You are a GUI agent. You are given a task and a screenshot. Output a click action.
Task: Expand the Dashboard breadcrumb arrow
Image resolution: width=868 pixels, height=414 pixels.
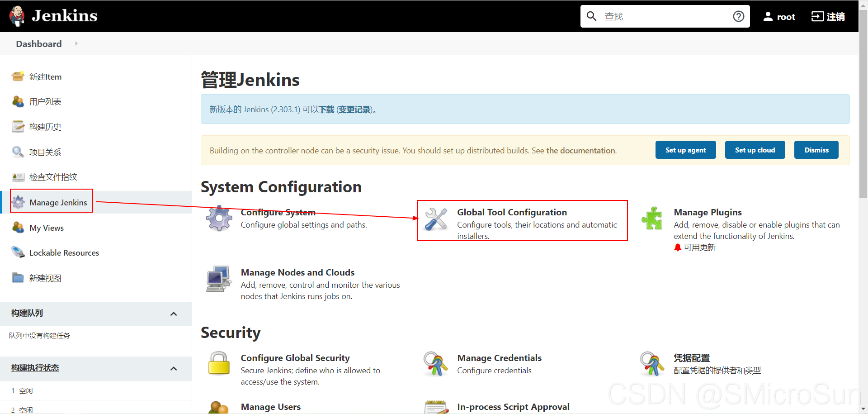coord(76,43)
